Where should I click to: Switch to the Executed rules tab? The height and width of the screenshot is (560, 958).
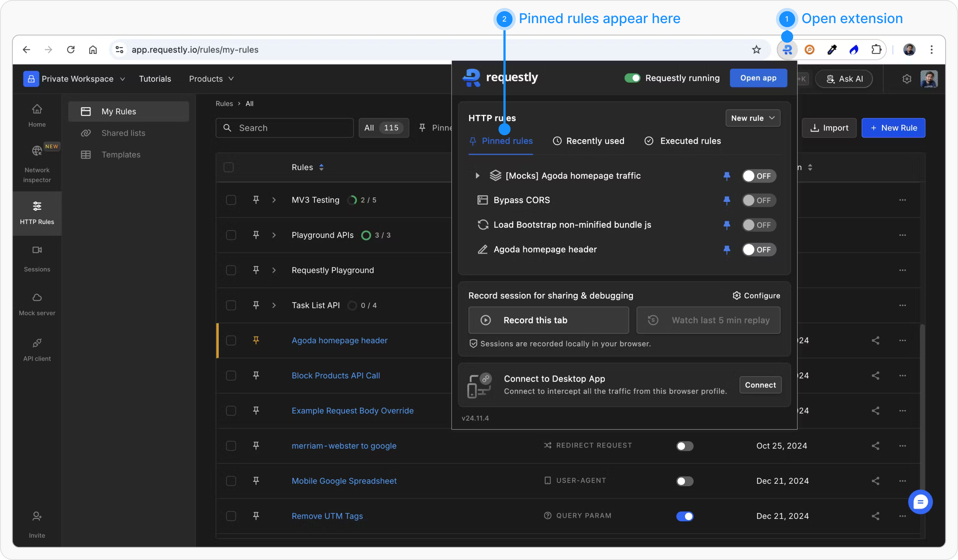(683, 141)
